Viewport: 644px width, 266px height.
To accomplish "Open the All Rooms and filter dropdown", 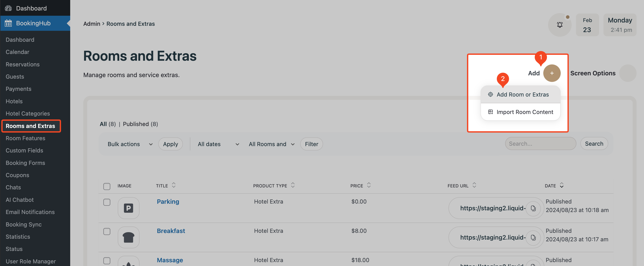I will click(271, 144).
